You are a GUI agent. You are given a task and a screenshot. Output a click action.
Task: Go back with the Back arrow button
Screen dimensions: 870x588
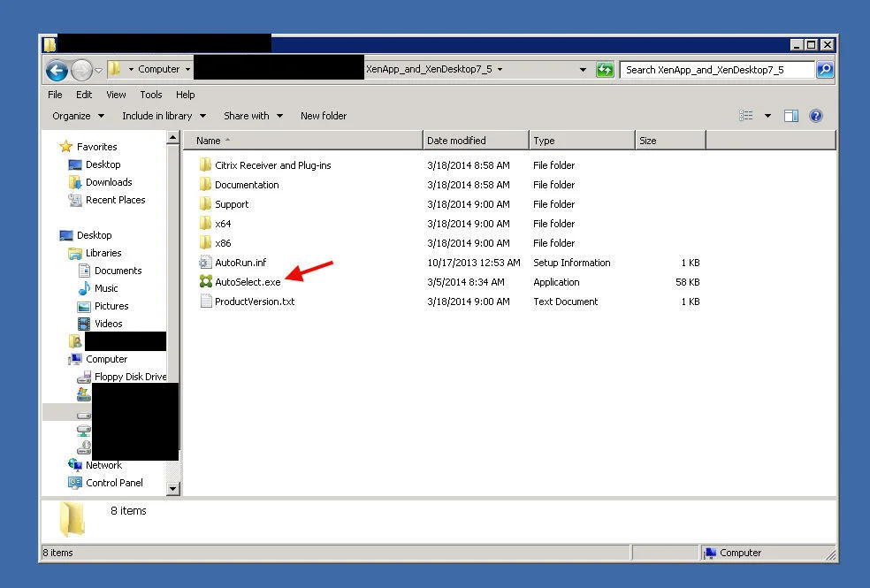57,70
